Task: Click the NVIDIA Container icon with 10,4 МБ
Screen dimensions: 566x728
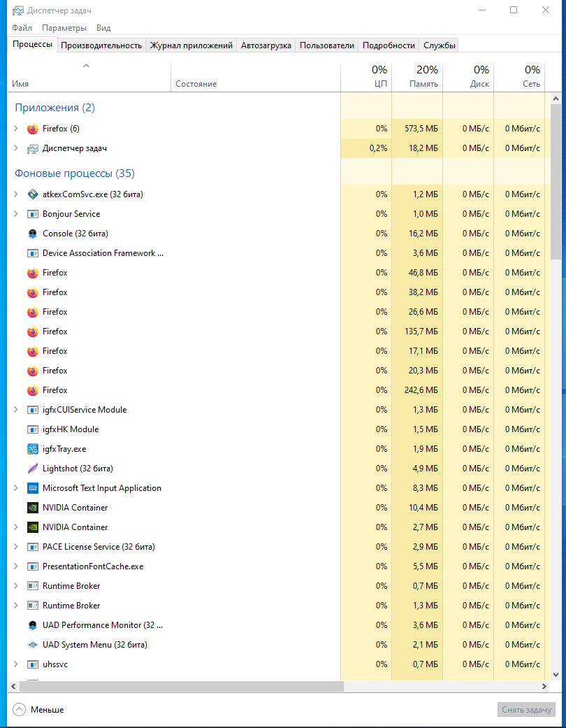Action: pos(32,508)
